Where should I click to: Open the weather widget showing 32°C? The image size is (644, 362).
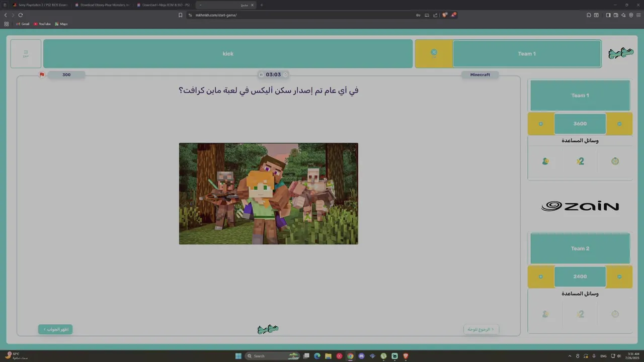16,355
